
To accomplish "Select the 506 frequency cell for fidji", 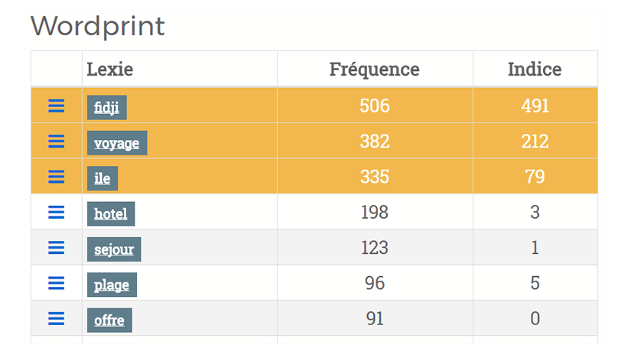I will coord(375,106).
